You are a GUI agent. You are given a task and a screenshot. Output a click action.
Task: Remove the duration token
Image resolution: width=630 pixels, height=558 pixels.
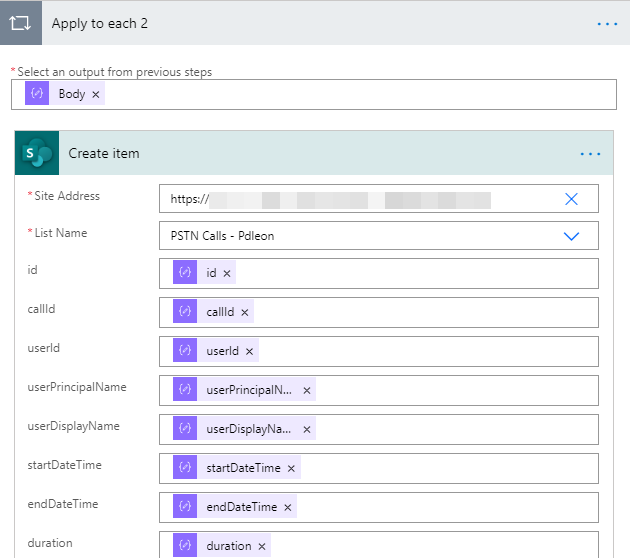pos(262,546)
